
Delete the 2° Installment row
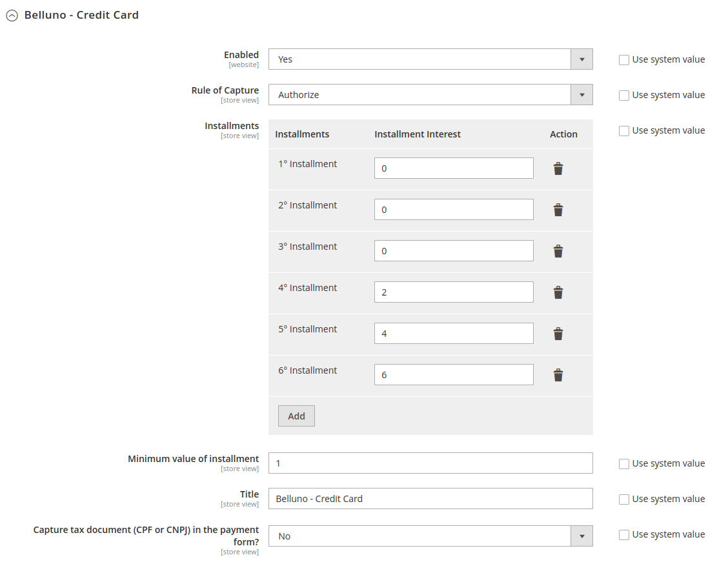coord(558,210)
